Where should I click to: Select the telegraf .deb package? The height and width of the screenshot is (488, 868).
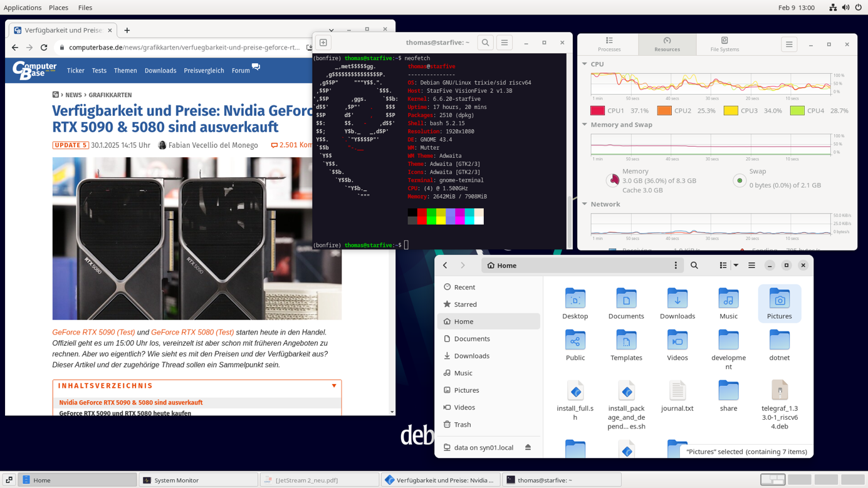tap(780, 405)
